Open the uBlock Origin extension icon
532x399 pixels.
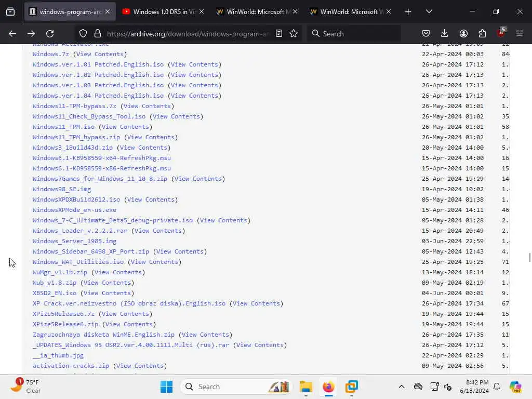click(x=501, y=33)
